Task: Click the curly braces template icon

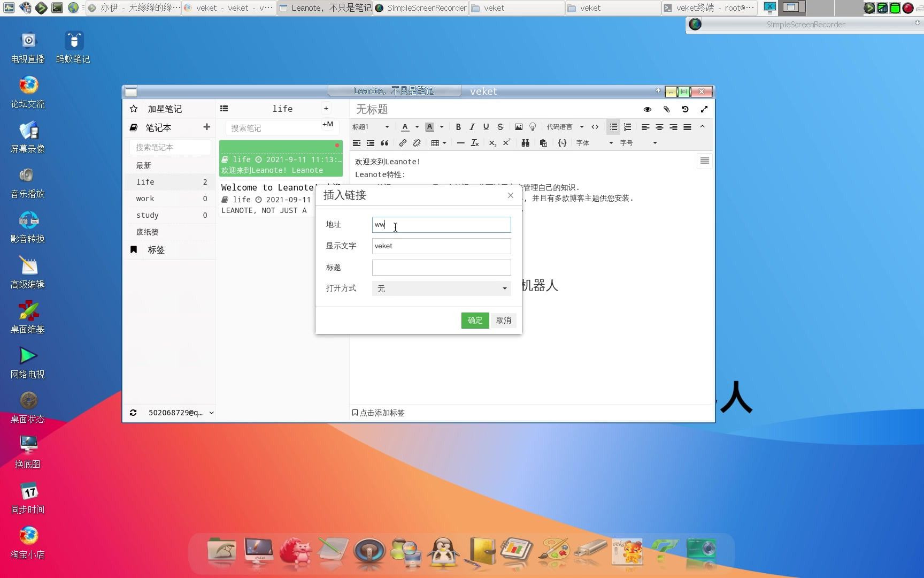Action: click(x=562, y=143)
